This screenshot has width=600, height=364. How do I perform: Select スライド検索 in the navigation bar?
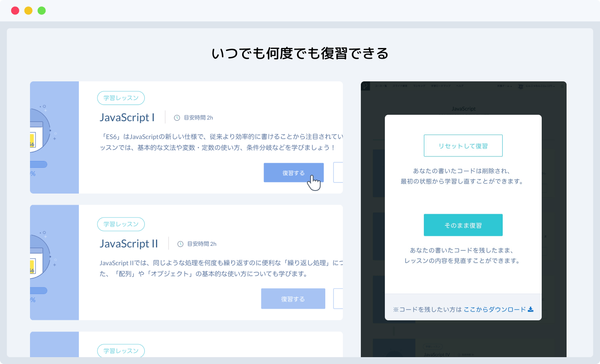click(x=400, y=86)
